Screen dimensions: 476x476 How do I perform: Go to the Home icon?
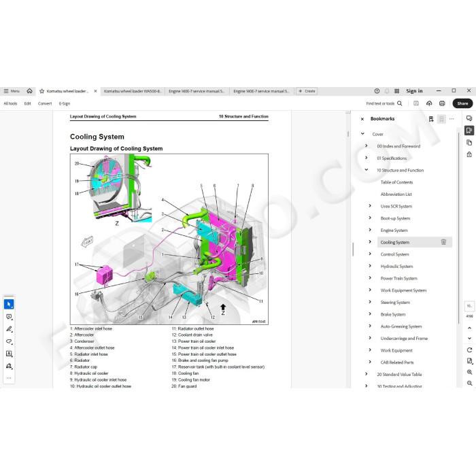29,91
